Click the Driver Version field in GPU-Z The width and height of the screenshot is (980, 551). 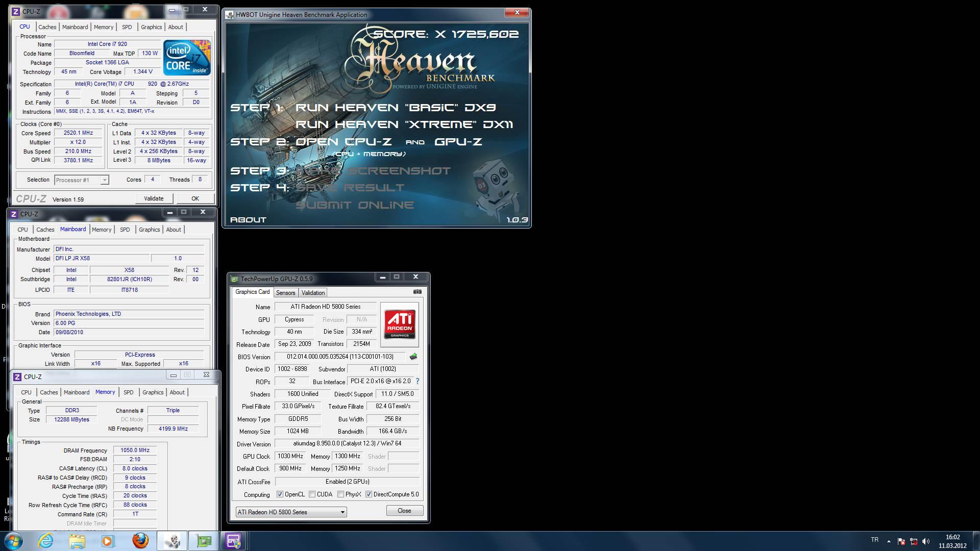tap(347, 444)
